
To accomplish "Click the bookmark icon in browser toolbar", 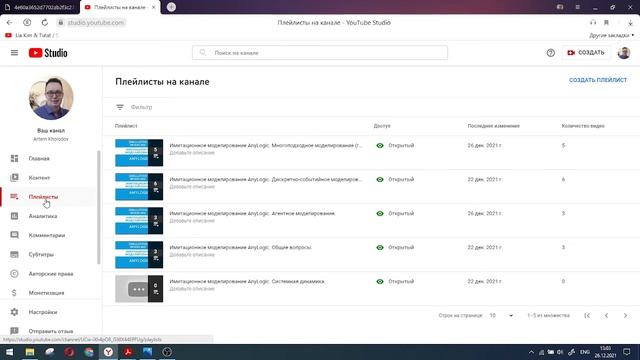I will coord(606,22).
